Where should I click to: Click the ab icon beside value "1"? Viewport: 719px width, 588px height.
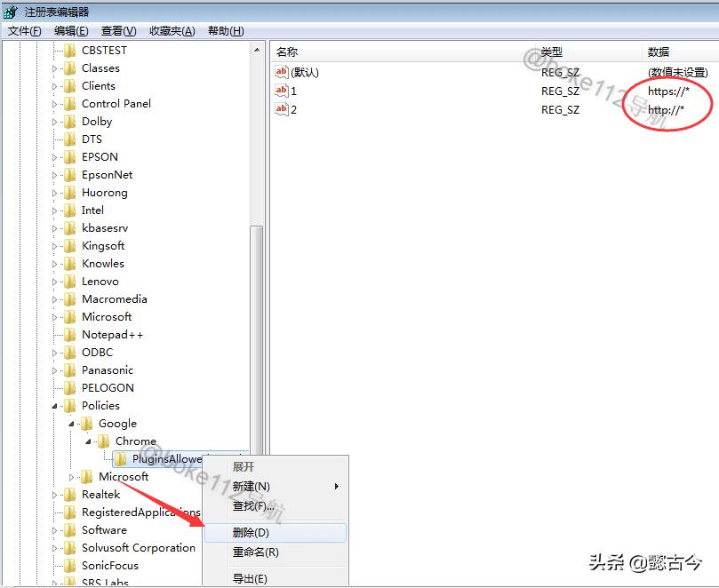[x=281, y=91]
